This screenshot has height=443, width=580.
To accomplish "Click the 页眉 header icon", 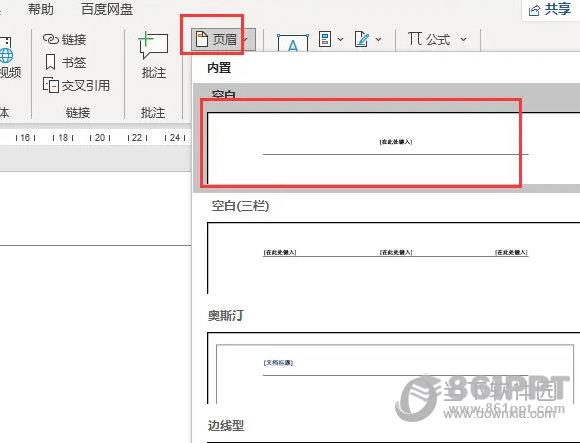I will (202, 39).
